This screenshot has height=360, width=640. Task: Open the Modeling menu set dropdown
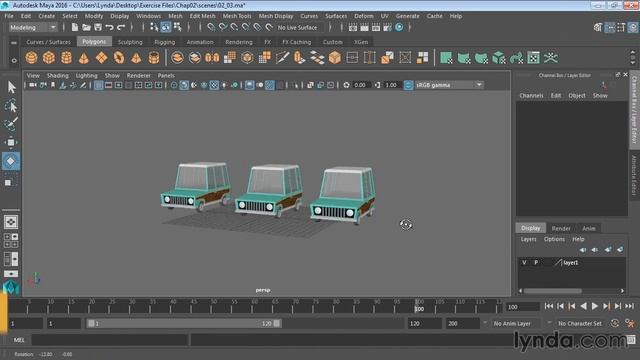point(33,27)
